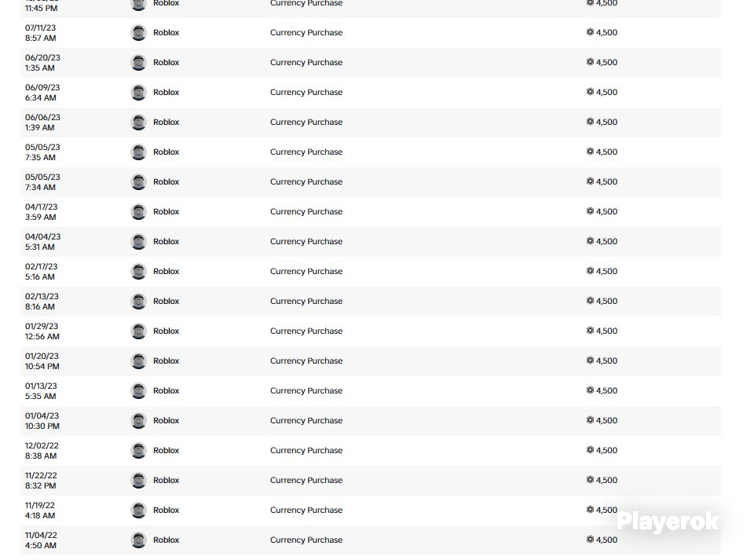Open the Roblox name link for the 04/04/23 purchase
The height and width of the screenshot is (560, 747).
click(x=166, y=241)
